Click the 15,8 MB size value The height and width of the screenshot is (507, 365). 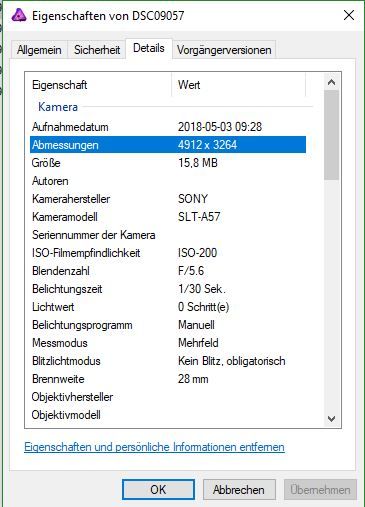point(198,163)
